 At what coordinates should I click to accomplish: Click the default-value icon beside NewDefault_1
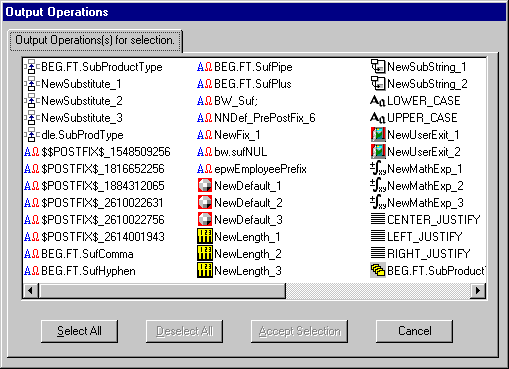pyautogui.click(x=205, y=186)
